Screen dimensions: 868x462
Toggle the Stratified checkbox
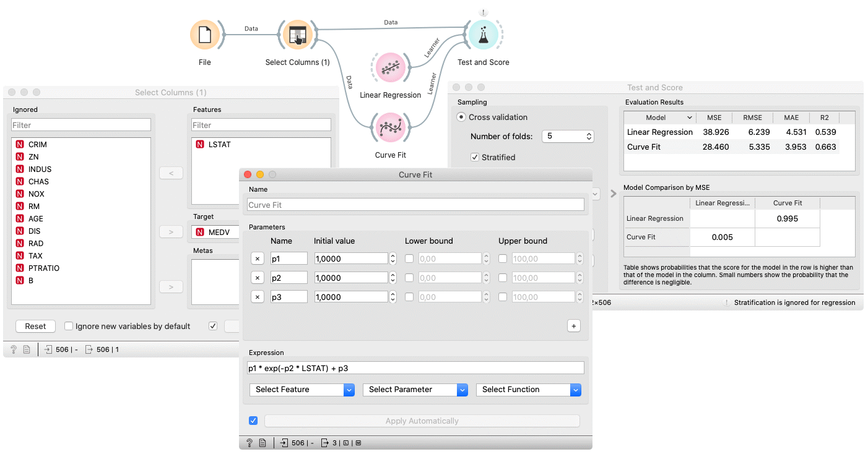click(475, 157)
